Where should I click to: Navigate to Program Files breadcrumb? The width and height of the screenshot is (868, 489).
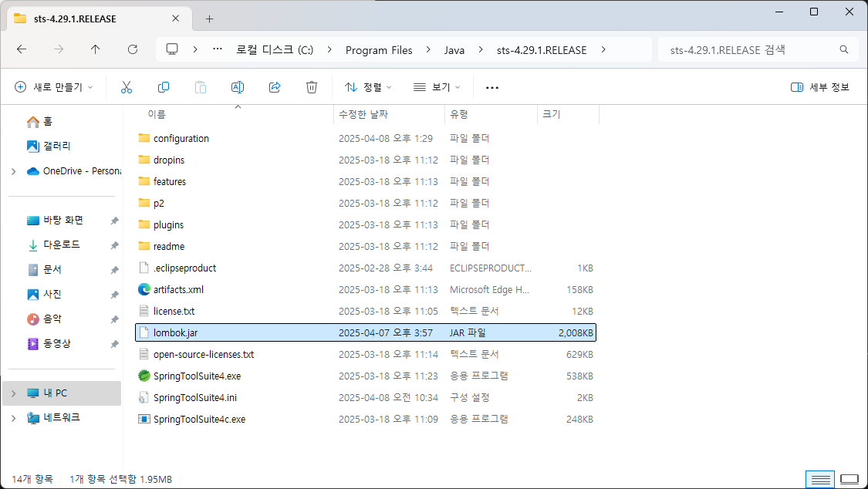click(379, 50)
